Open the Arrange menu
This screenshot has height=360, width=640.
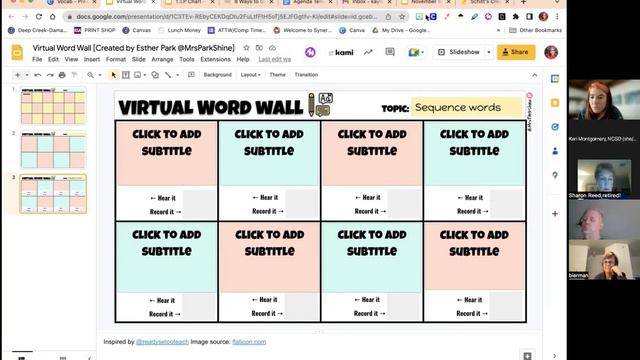coord(162,60)
